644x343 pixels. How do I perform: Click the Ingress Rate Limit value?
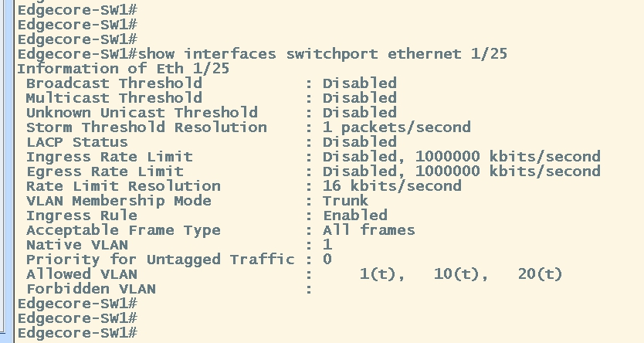pos(462,157)
